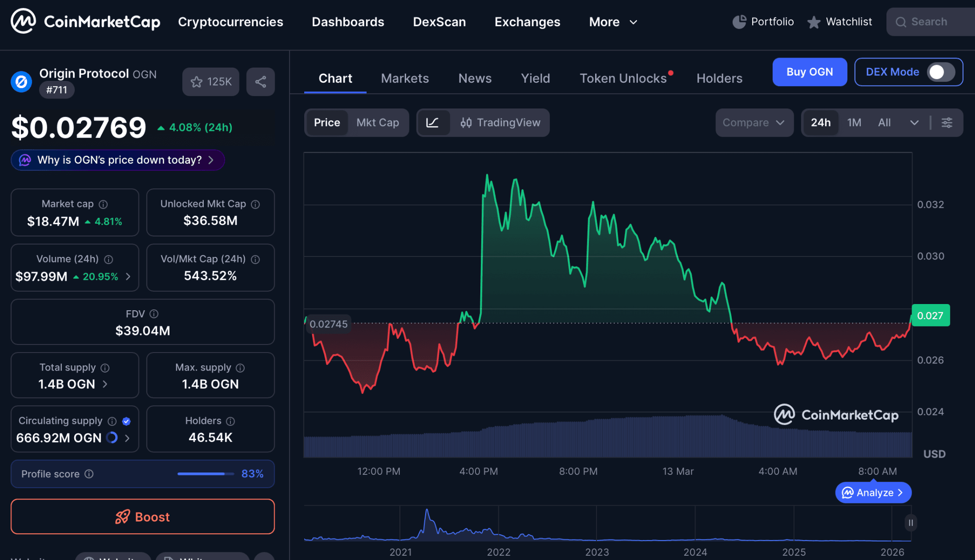Open the chart settings sliders icon
The image size is (975, 560).
[946, 122]
